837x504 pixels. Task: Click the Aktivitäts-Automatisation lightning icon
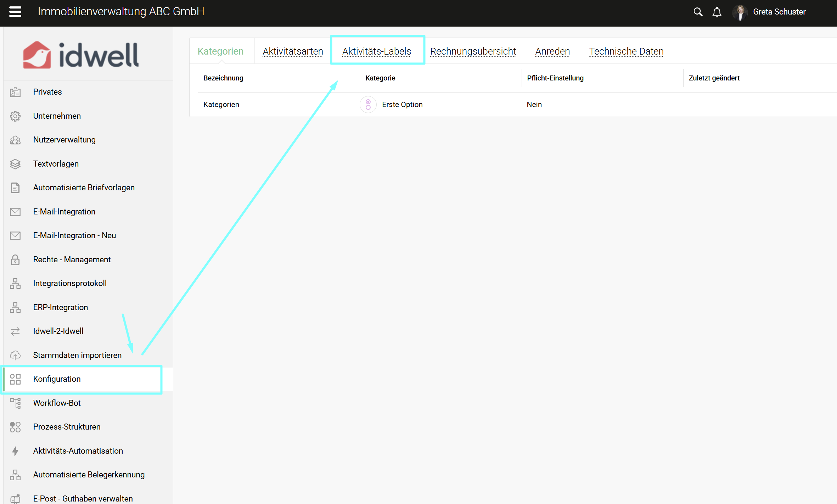tap(15, 451)
